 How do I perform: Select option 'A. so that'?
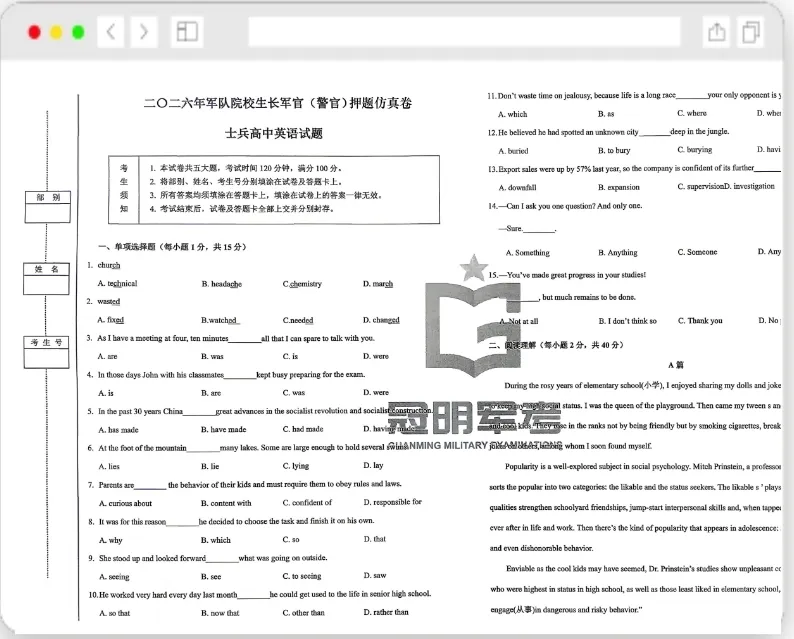[x=114, y=613]
